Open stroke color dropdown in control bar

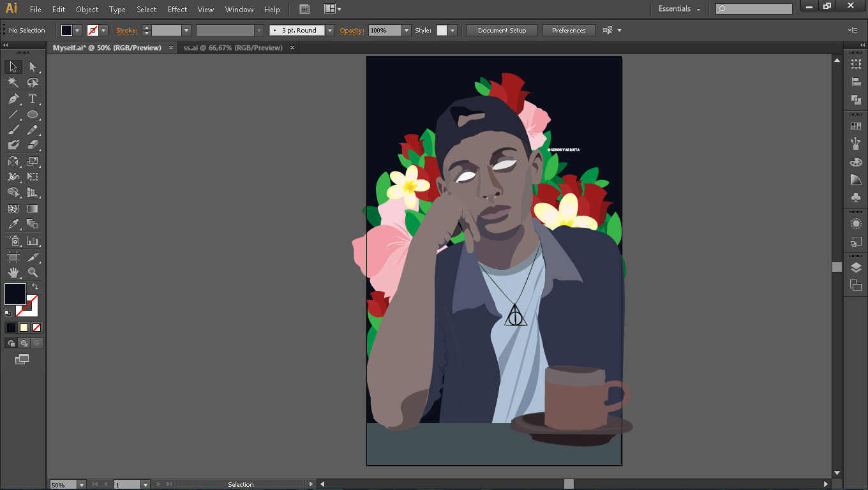click(103, 30)
